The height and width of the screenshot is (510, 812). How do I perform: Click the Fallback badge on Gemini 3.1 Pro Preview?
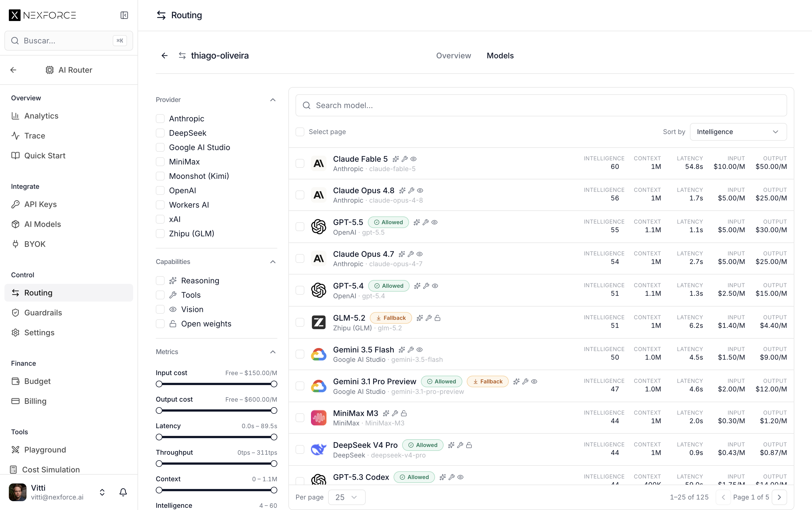tap(487, 381)
